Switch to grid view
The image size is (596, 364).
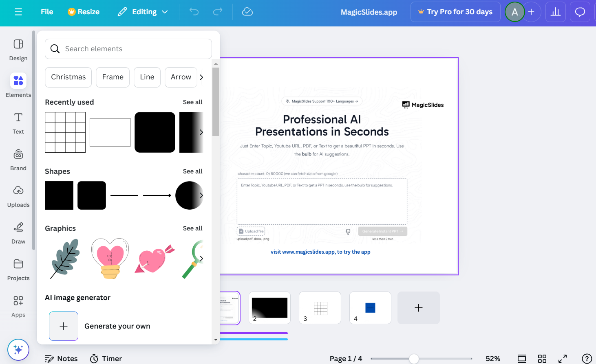click(542, 359)
